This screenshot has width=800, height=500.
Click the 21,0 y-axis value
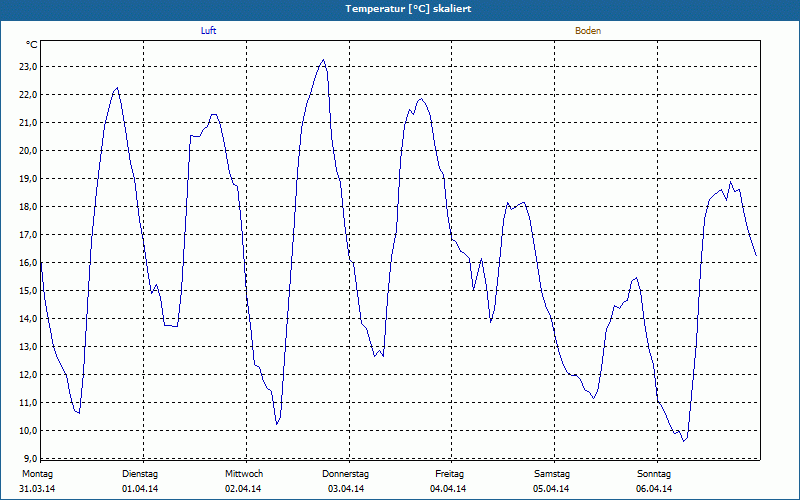point(29,123)
